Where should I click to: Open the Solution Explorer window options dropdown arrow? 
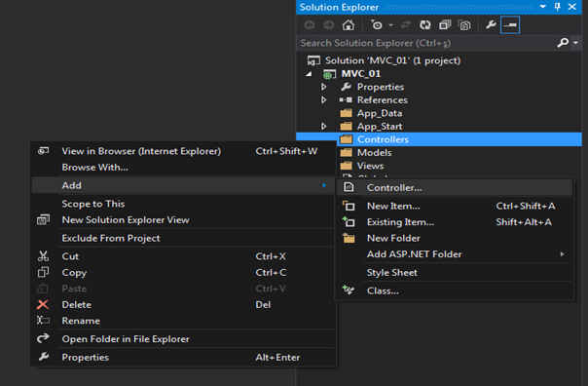point(542,7)
